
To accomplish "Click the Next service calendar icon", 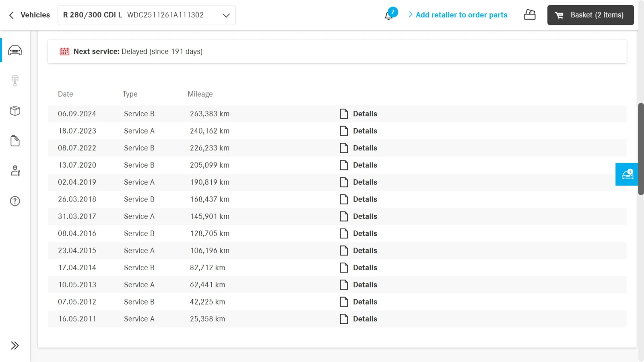I will tap(64, 51).
